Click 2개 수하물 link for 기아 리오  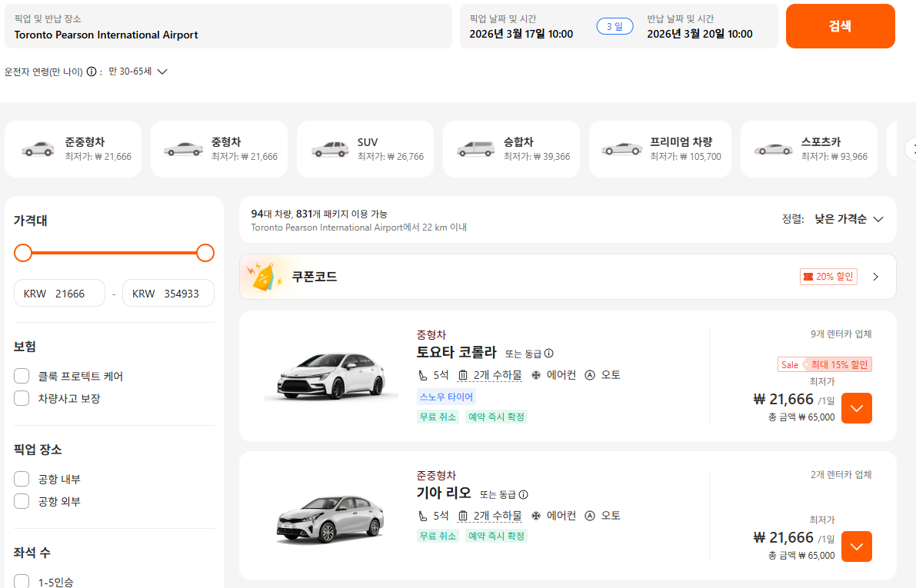(498, 517)
